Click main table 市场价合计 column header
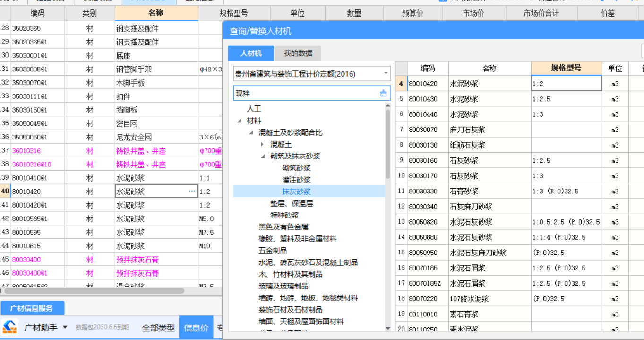The height and width of the screenshot is (340, 644). (x=541, y=13)
